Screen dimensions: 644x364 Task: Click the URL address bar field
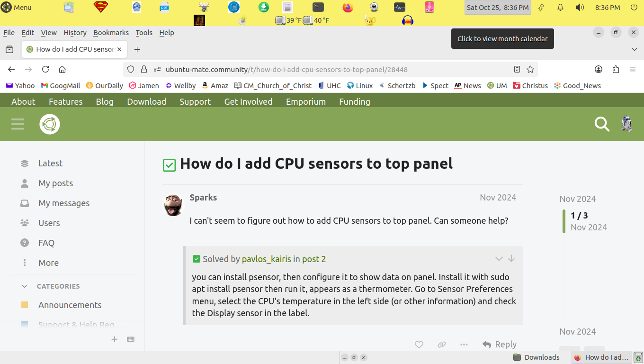click(331, 69)
